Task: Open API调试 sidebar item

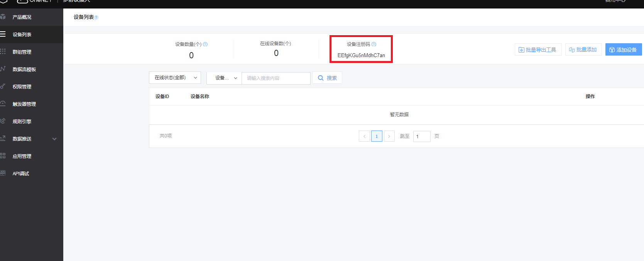Action: (31, 173)
